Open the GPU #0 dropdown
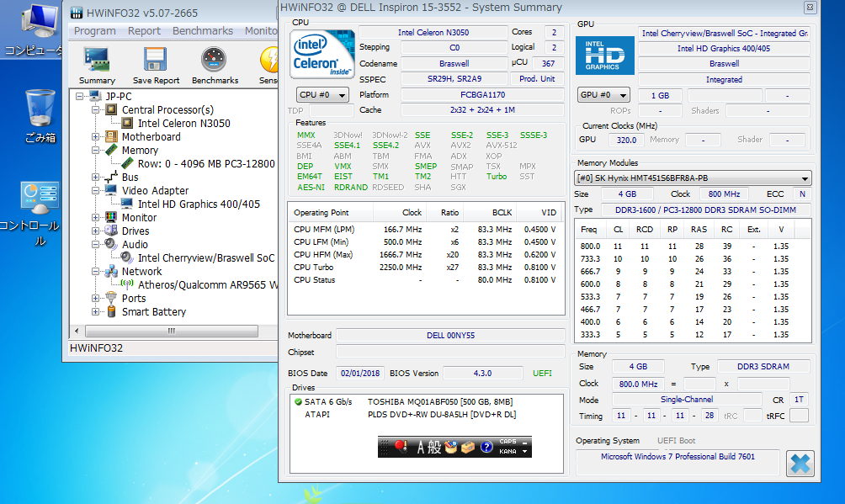This screenshot has height=504, width=845. pyautogui.click(x=603, y=95)
